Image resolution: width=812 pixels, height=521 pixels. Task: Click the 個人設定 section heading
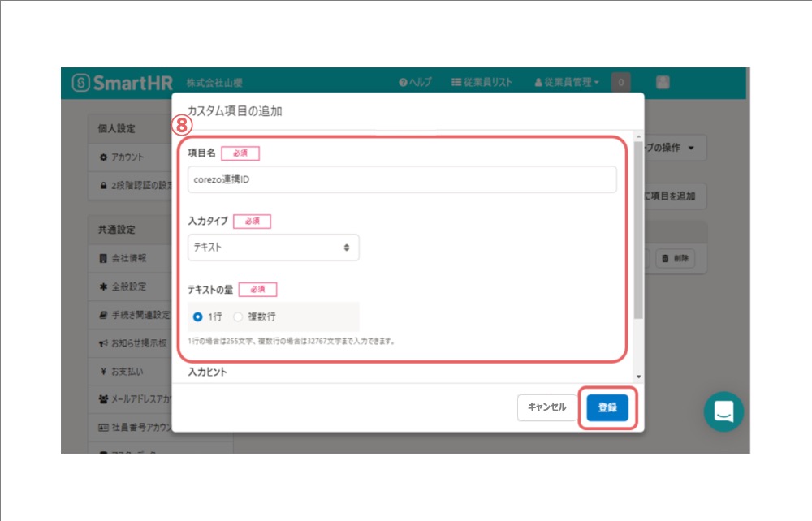coord(116,128)
